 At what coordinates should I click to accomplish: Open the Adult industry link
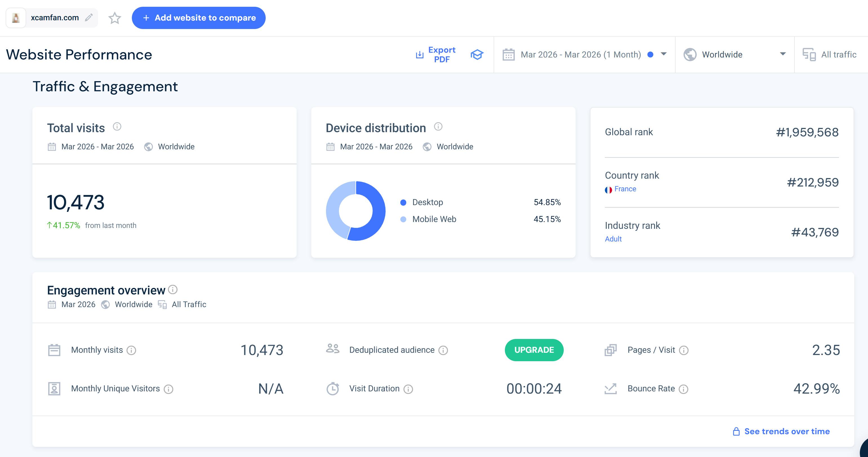point(613,239)
